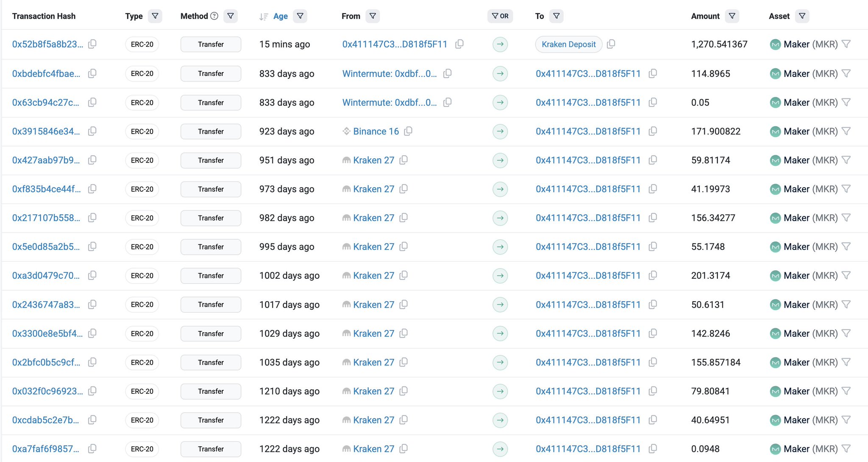Copy transaction hash 0x217107b558
The image size is (868, 462).
[x=92, y=218]
